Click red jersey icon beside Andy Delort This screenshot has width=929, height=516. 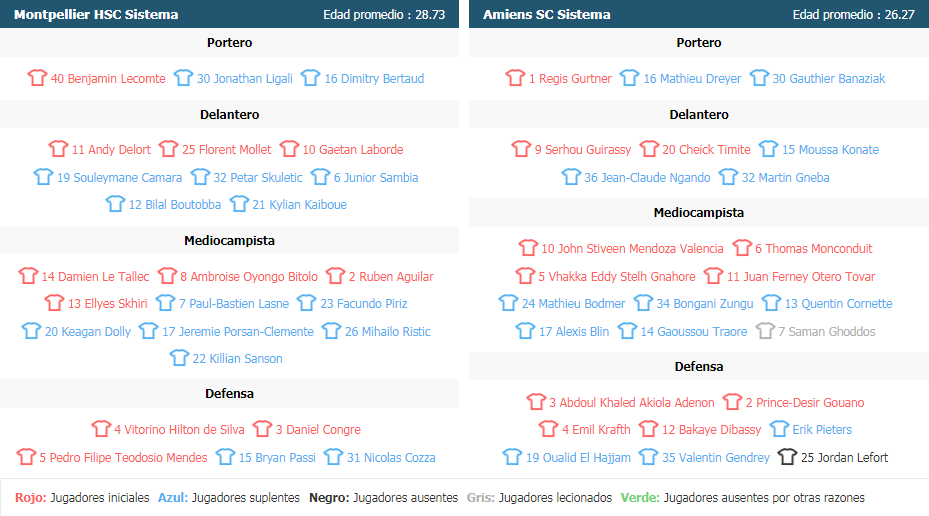[x=58, y=149]
